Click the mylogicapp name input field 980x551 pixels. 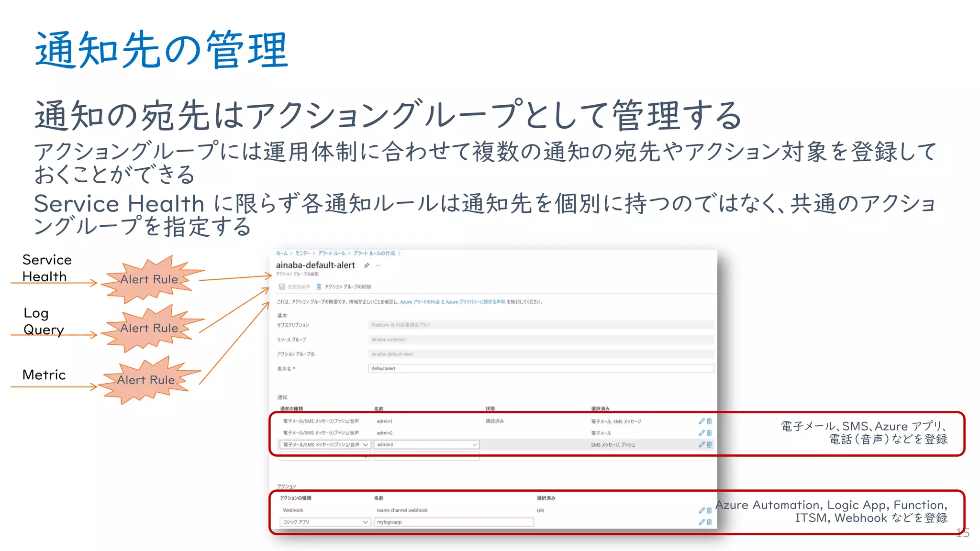coord(454,522)
